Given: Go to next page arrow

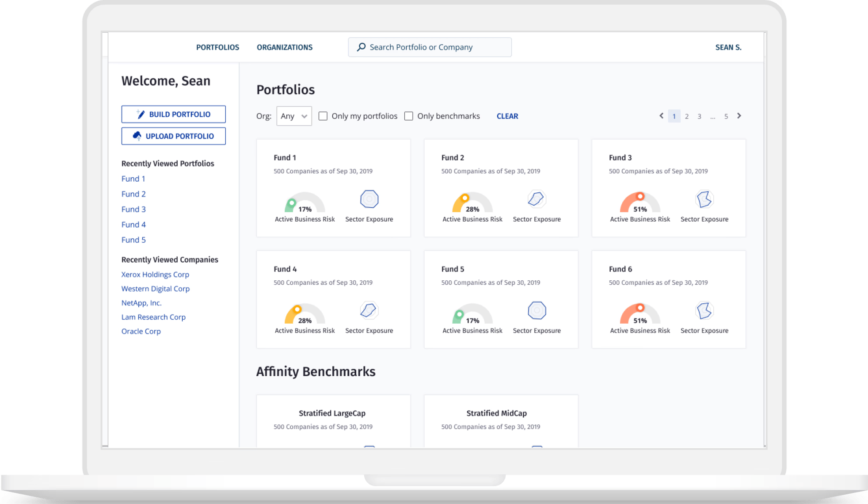Looking at the screenshot, I should click(x=739, y=116).
